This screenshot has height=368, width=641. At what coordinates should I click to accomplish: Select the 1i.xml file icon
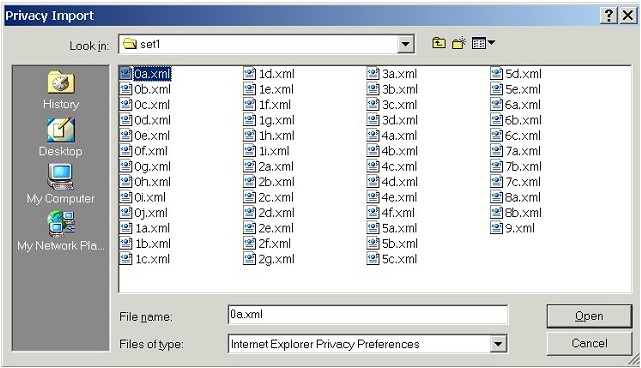(249, 151)
